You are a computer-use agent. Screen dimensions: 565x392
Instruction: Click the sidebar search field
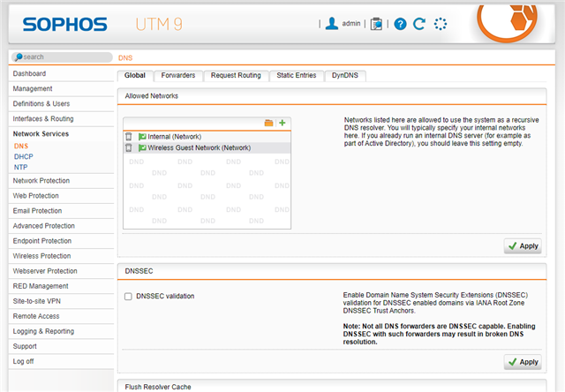pyautogui.click(x=62, y=57)
